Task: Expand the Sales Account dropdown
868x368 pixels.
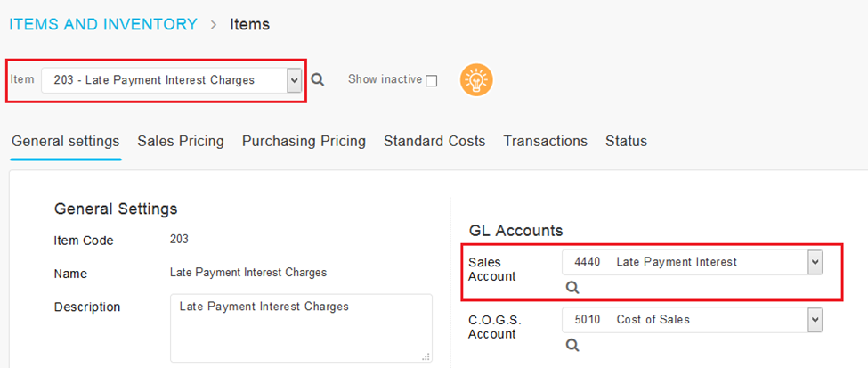Action: tap(815, 262)
